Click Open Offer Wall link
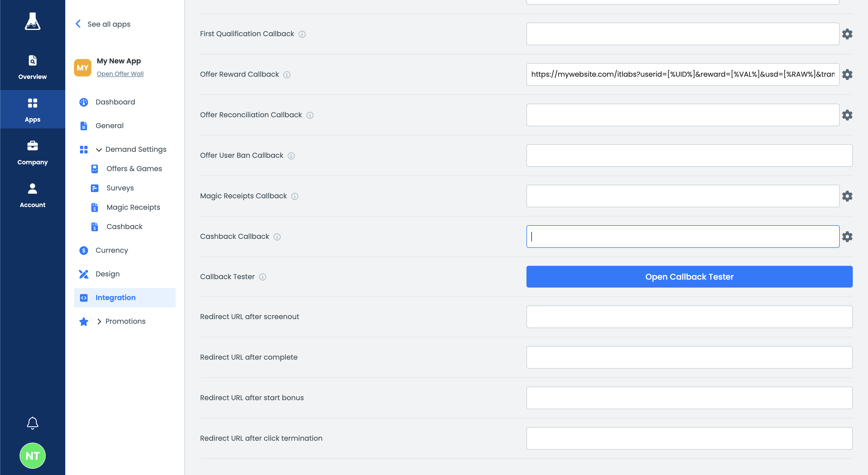Viewport: 868px width, 475px height. tap(120, 73)
